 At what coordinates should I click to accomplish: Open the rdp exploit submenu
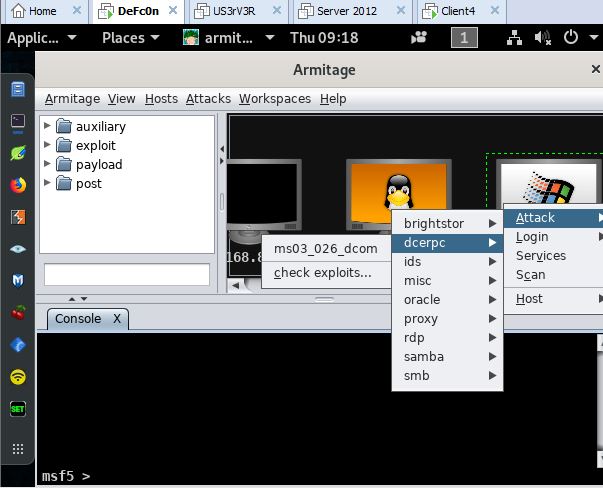tap(448, 338)
